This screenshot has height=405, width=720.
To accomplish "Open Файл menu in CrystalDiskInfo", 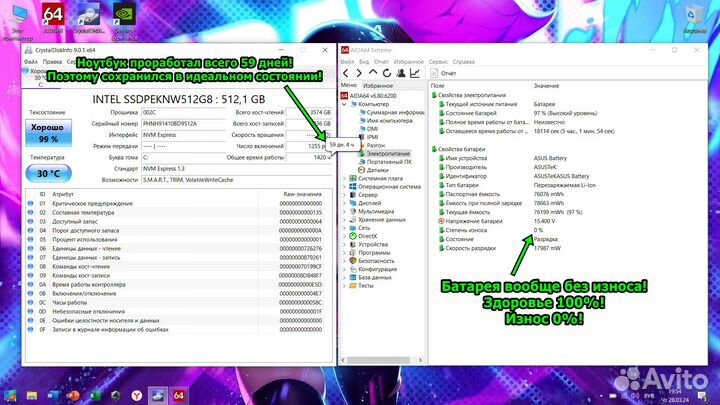I will point(31,62).
